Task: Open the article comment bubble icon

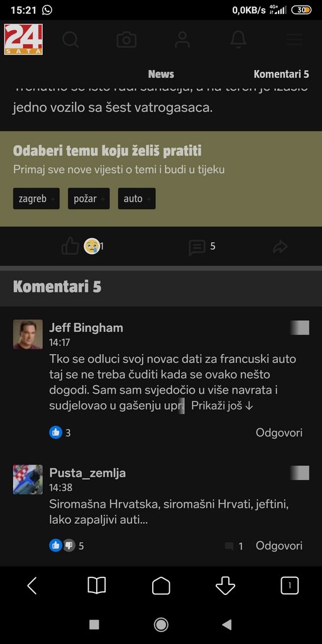Action: pyautogui.click(x=197, y=248)
